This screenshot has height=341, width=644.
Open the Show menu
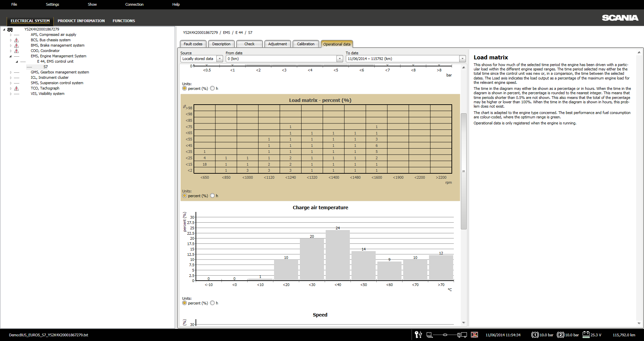(x=92, y=4)
